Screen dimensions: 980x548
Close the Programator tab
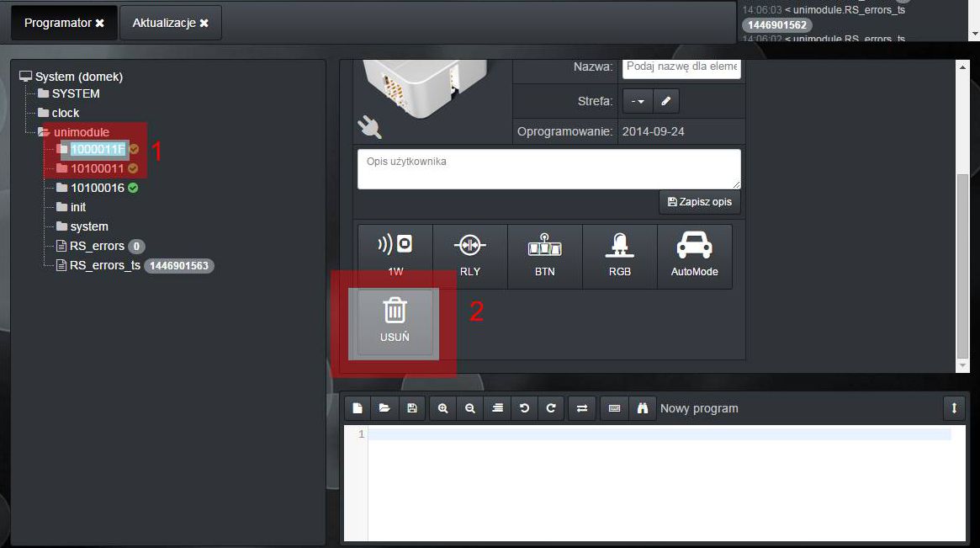coord(100,24)
